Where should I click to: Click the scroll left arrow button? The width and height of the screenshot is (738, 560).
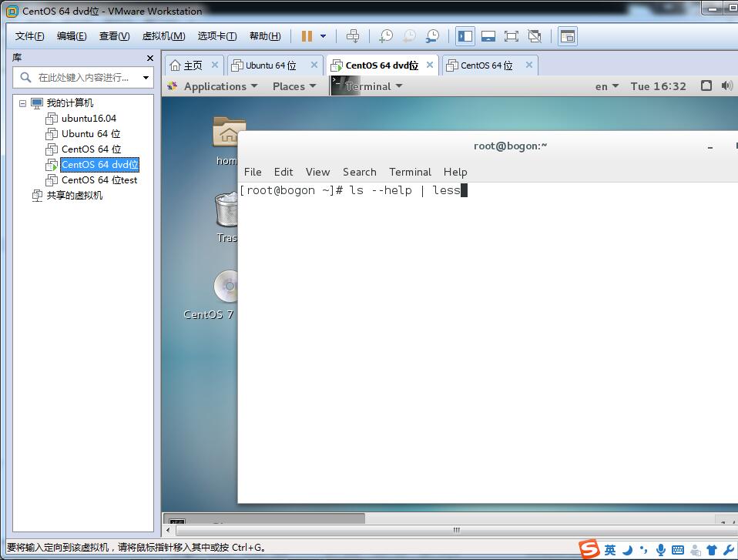(x=168, y=531)
